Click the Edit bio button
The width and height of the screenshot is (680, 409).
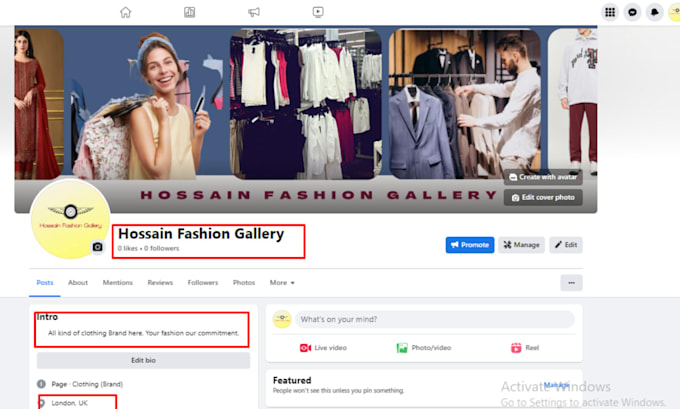(x=144, y=360)
